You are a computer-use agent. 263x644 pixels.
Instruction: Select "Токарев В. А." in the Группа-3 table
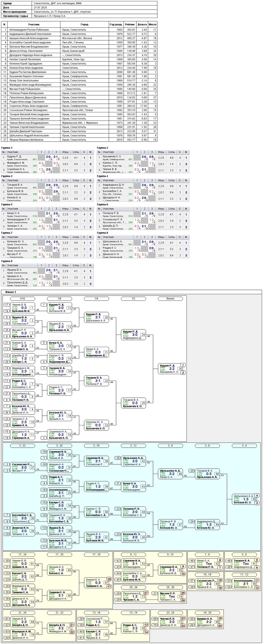(15, 185)
